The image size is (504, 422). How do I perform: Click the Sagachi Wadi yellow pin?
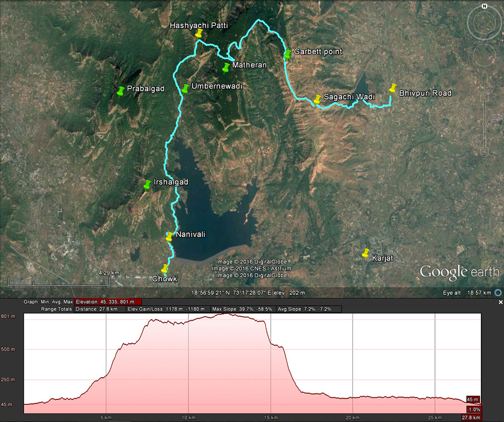(x=318, y=99)
